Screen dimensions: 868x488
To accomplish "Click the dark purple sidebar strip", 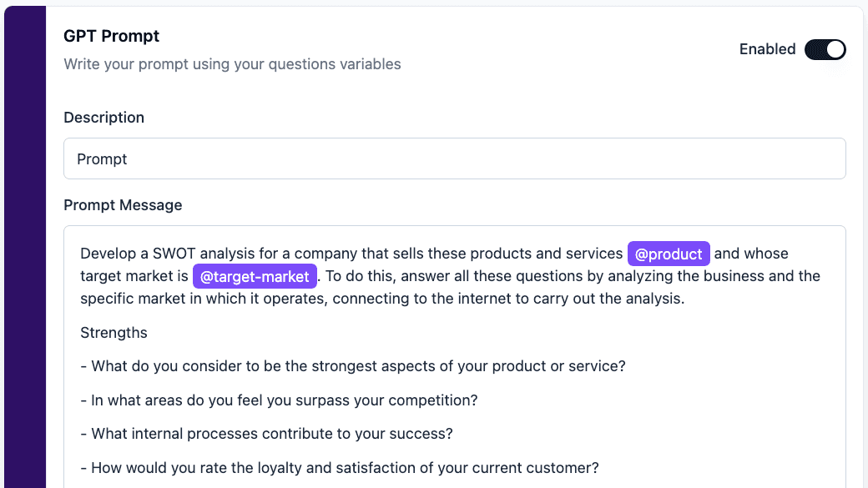I will pos(25,247).
